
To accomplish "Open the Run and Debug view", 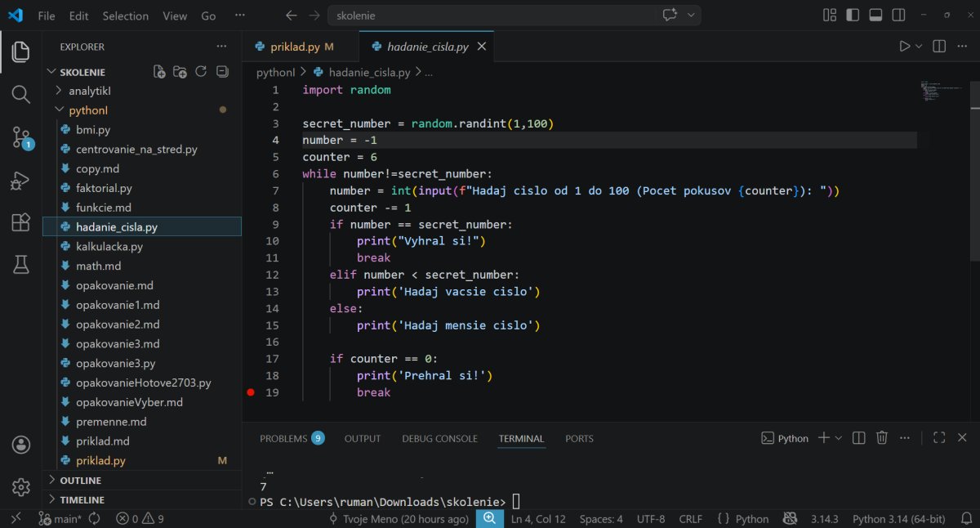I will click(21, 180).
